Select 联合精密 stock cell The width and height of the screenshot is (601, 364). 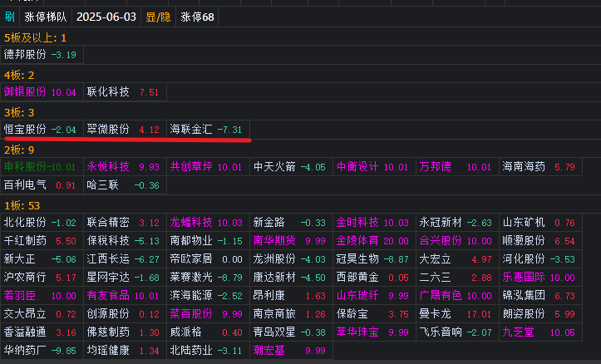125,222
